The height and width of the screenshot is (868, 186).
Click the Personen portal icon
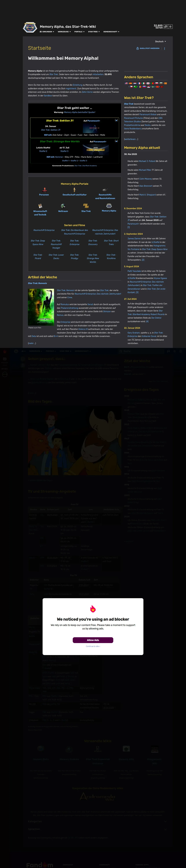tap(44, 190)
